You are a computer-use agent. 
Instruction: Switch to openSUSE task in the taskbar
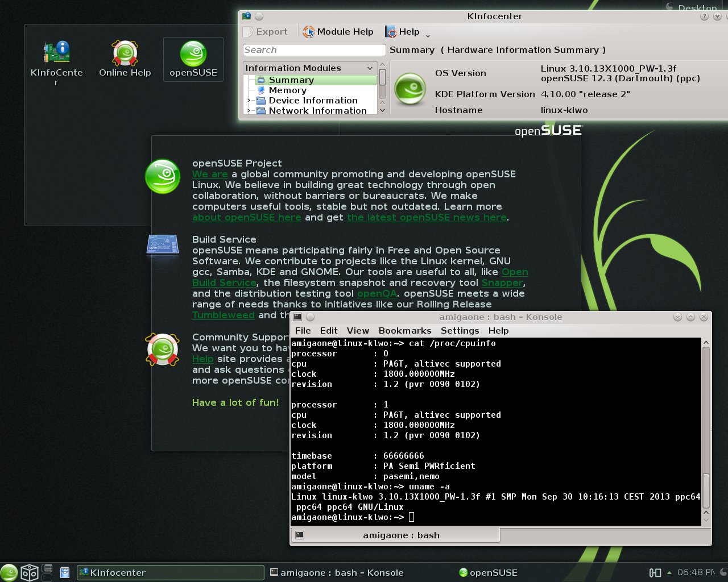click(x=488, y=572)
